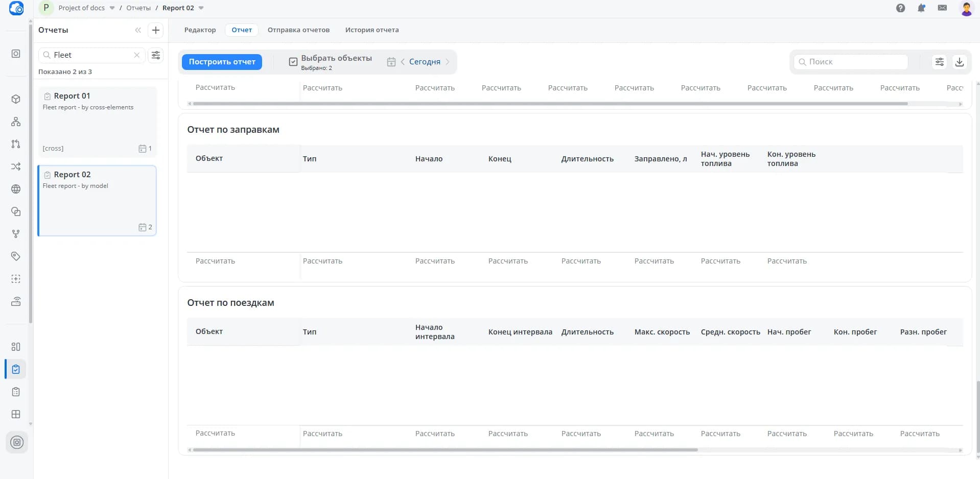Open notifications bell icon
The height and width of the screenshot is (479, 980).
coord(921,8)
